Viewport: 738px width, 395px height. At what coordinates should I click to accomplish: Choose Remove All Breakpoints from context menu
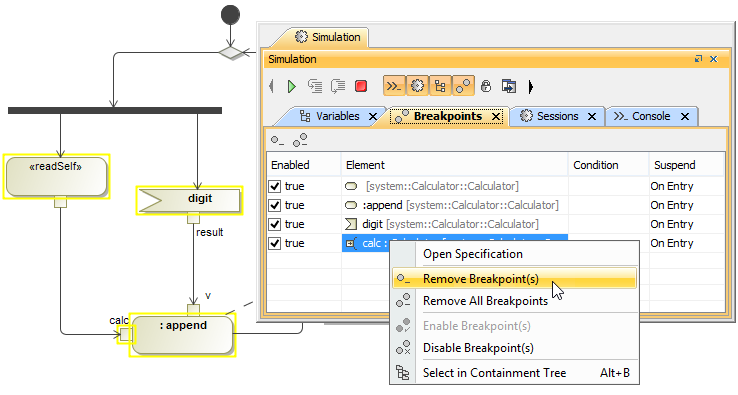click(514, 301)
